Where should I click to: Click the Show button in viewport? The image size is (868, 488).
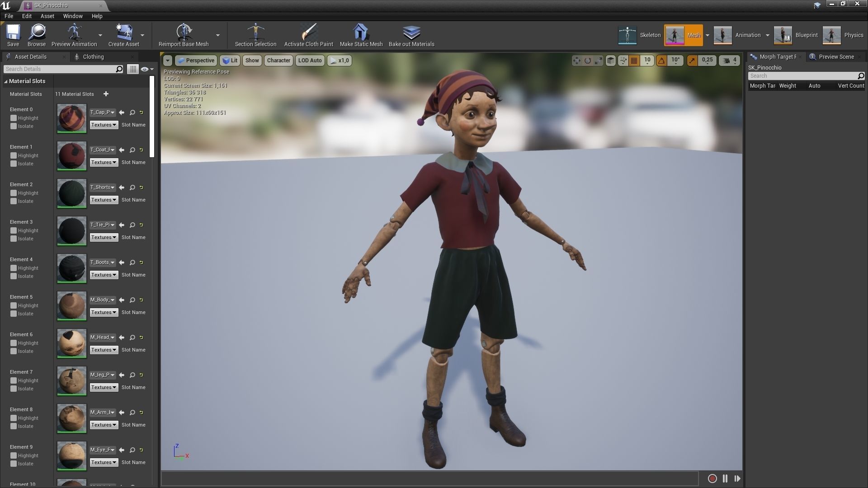coord(252,61)
